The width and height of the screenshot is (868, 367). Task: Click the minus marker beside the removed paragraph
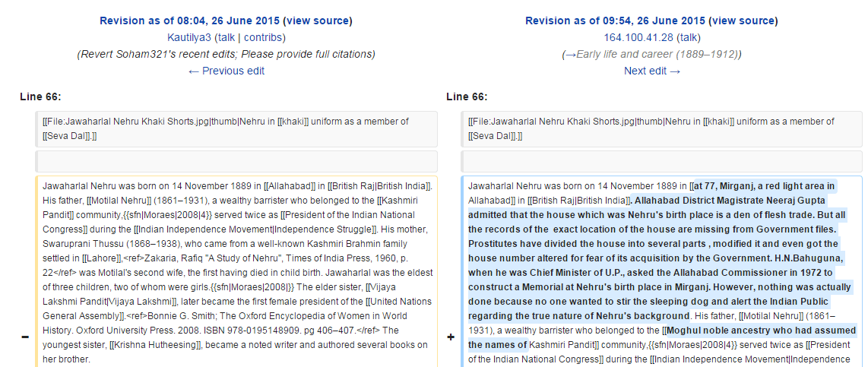coord(24,337)
